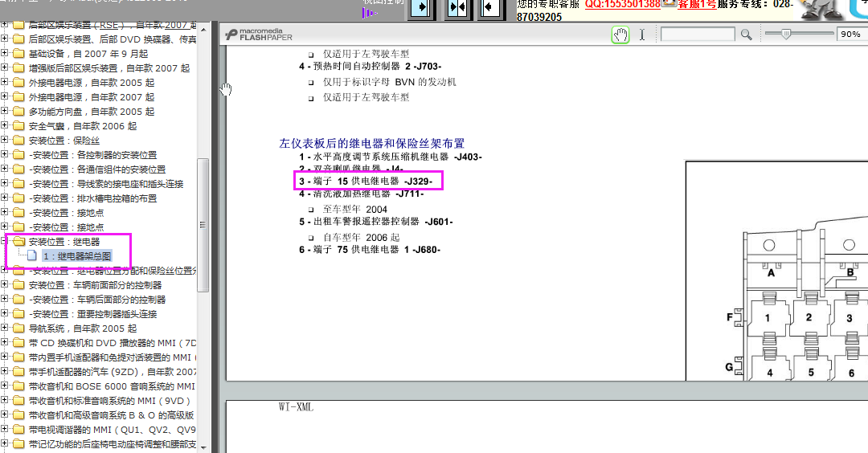The height and width of the screenshot is (453, 868).
Task: Click folder icon of 安装位置:继电器
Action: tap(18, 242)
